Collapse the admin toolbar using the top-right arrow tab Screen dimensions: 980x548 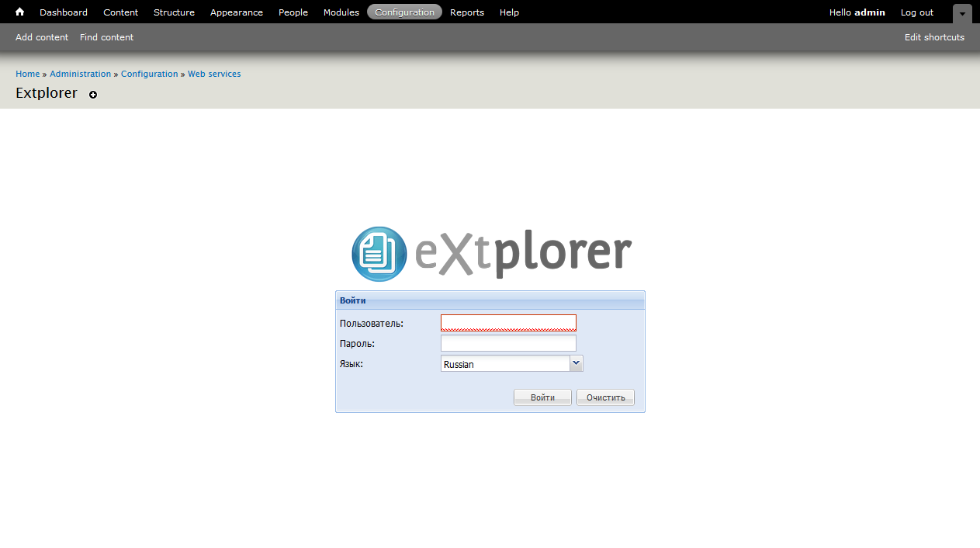click(961, 13)
